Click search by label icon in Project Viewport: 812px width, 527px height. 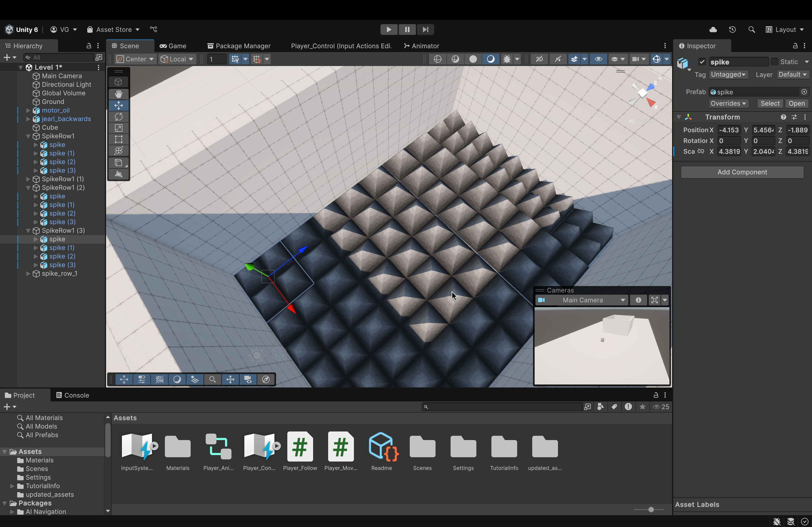click(x=614, y=407)
